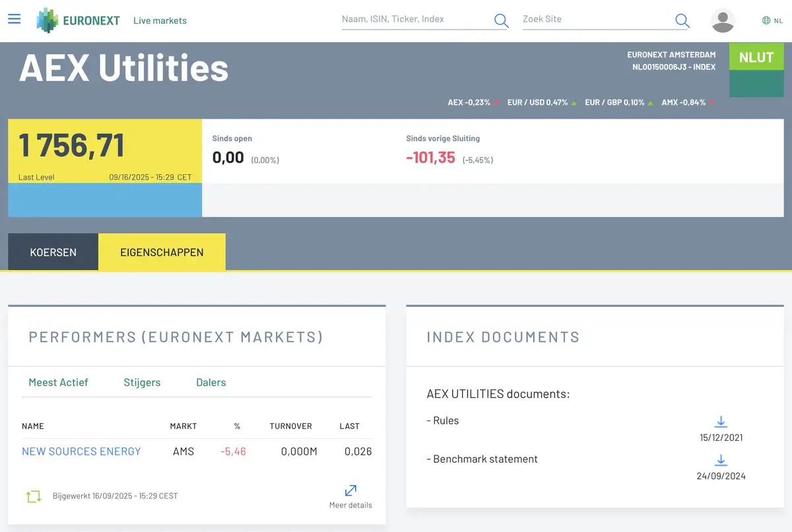Screen dimensions: 792x532
Task: Open the NL language selector
Action: pyautogui.click(x=772, y=20)
